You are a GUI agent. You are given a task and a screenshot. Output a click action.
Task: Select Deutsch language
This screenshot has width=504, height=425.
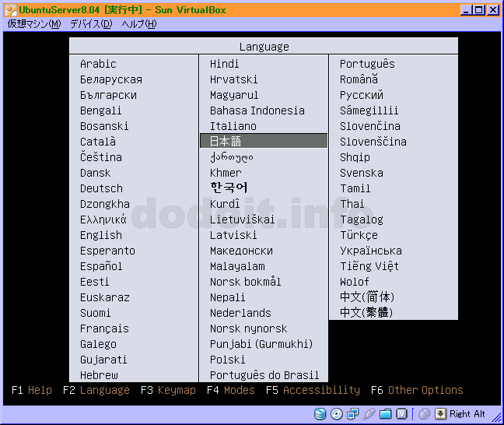101,188
